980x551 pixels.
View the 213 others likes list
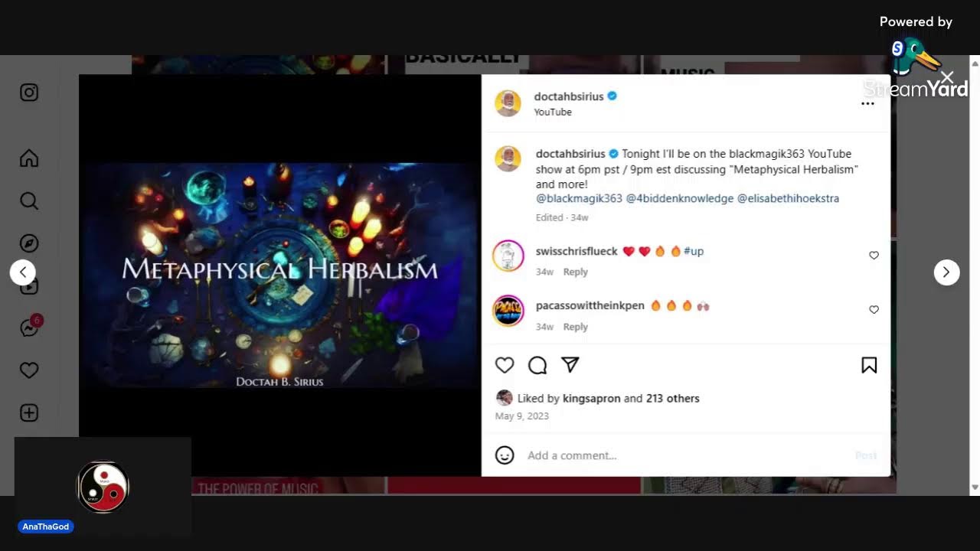pos(673,398)
